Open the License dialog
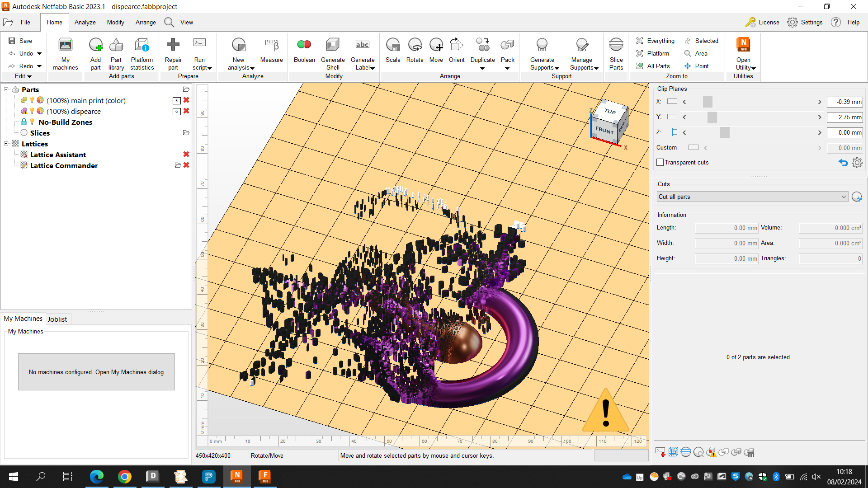Image resolution: width=868 pixels, height=488 pixels. (x=762, y=22)
